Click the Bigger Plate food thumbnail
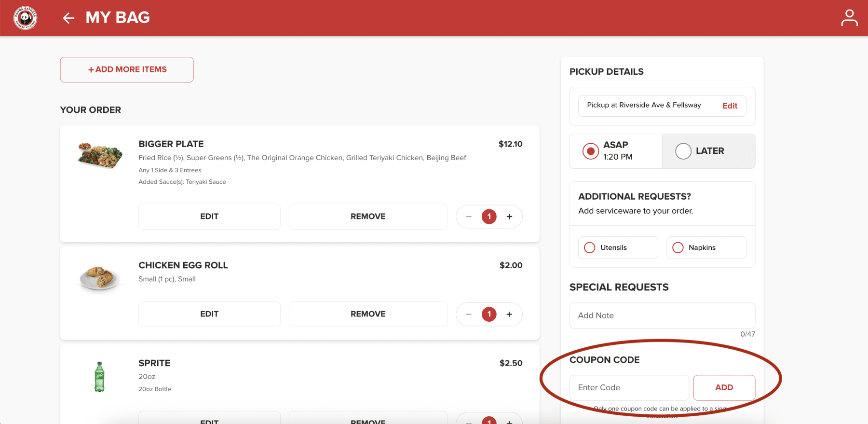The width and height of the screenshot is (868, 424). click(x=100, y=155)
